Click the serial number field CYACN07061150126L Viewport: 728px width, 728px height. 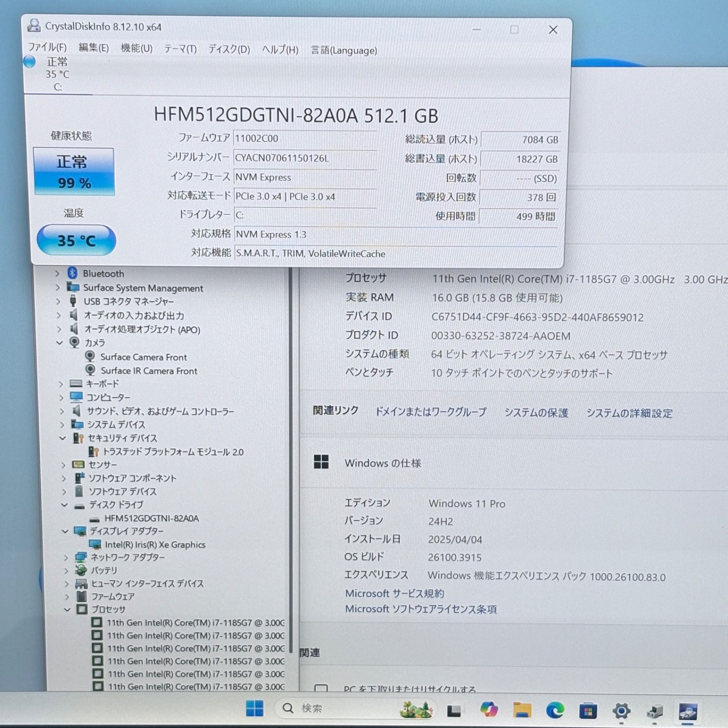(x=305, y=158)
